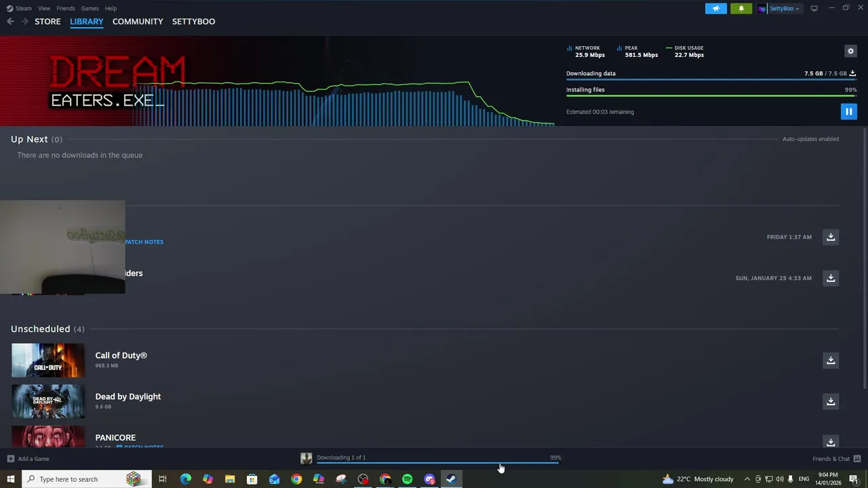Click download icon for Sun, January 25 entry
Image resolution: width=868 pixels, height=488 pixels.
pyautogui.click(x=831, y=278)
